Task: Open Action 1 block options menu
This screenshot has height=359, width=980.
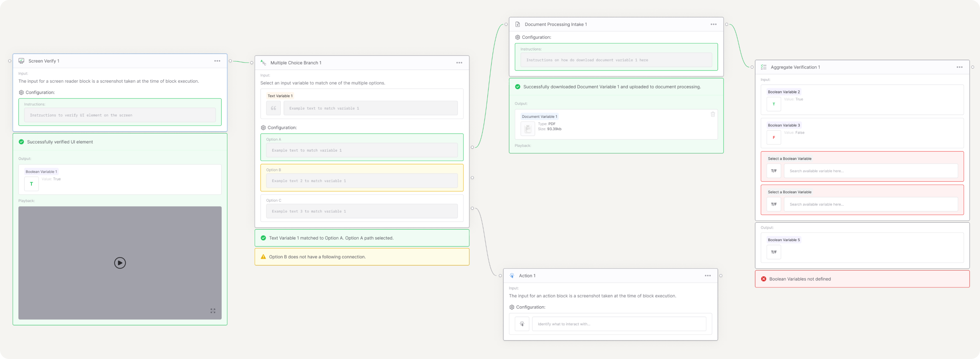Action: [707, 276]
